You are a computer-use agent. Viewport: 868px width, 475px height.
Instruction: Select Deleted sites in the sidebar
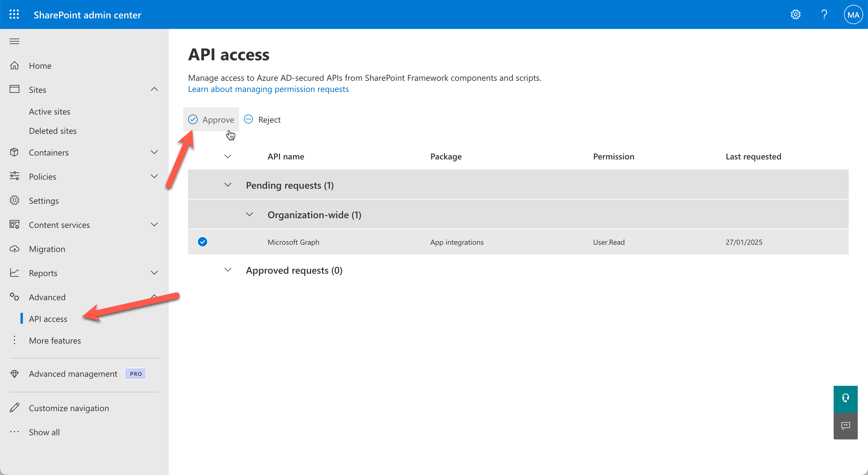click(52, 131)
